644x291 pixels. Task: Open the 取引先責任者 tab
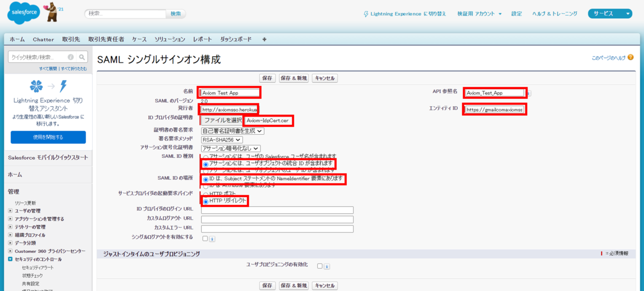106,39
